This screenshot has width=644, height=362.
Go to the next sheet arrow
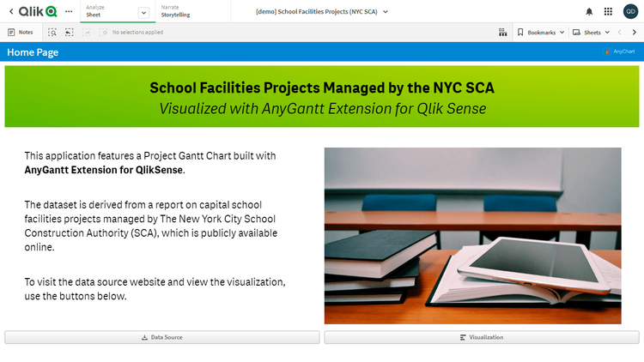(635, 32)
